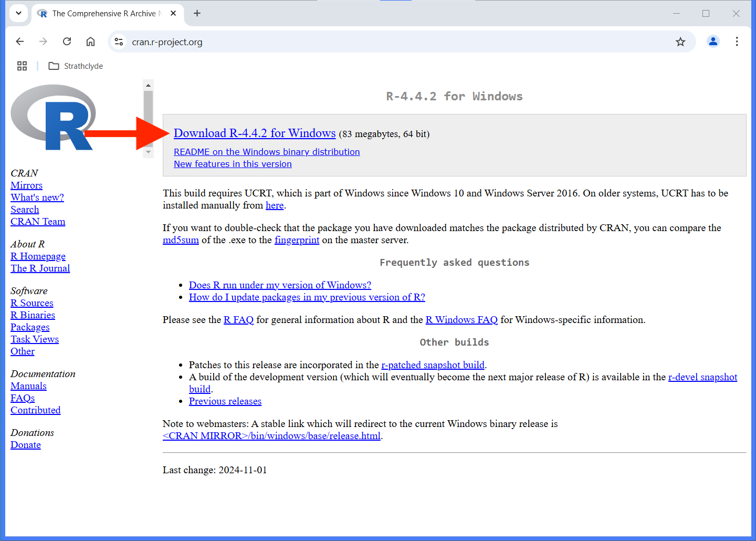Select the 'R-4.4.2 for Windows' heading text
This screenshot has width=756, height=541.
454,96
